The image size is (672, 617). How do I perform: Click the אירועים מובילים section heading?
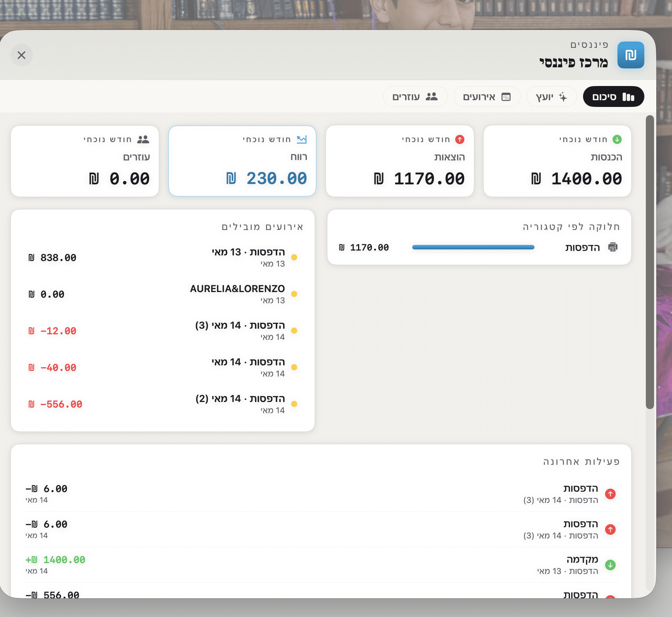(x=262, y=227)
